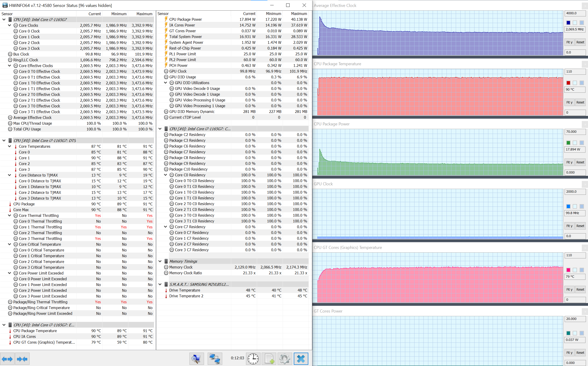Collapse the Memory Timings section
The width and height of the screenshot is (588, 366).
coord(160,261)
